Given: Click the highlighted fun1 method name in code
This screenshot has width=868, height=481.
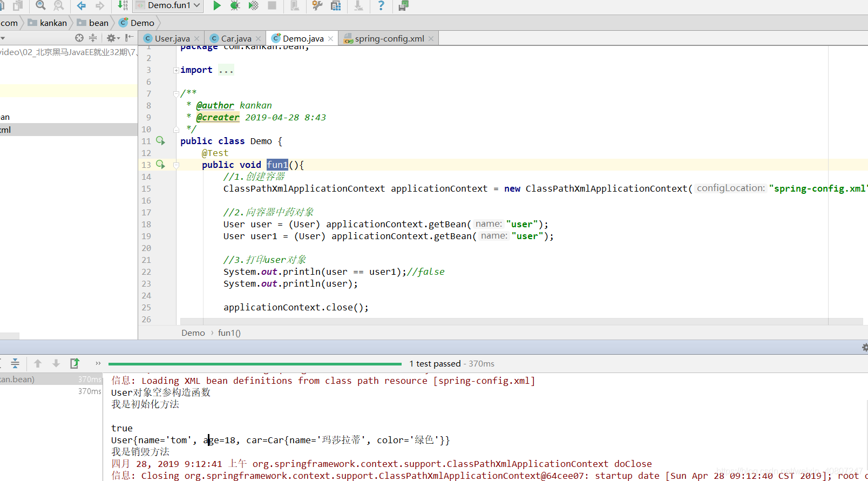Looking at the screenshot, I should pyautogui.click(x=277, y=165).
